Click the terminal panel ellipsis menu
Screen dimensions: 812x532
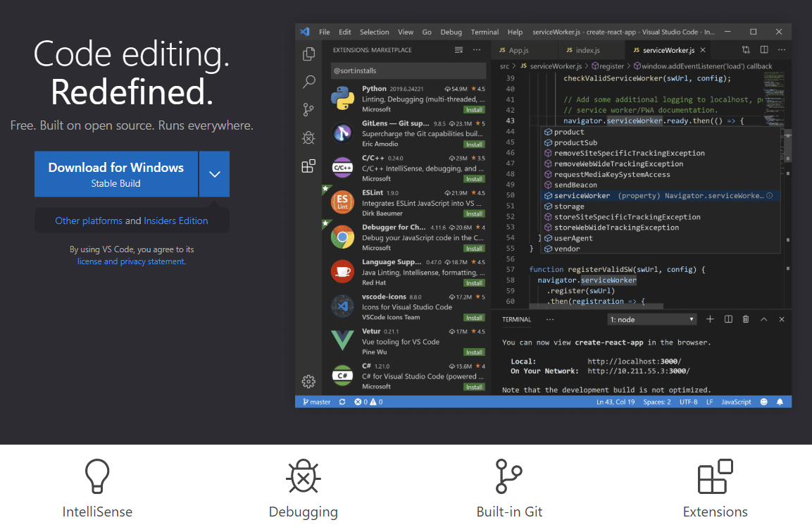tap(550, 320)
